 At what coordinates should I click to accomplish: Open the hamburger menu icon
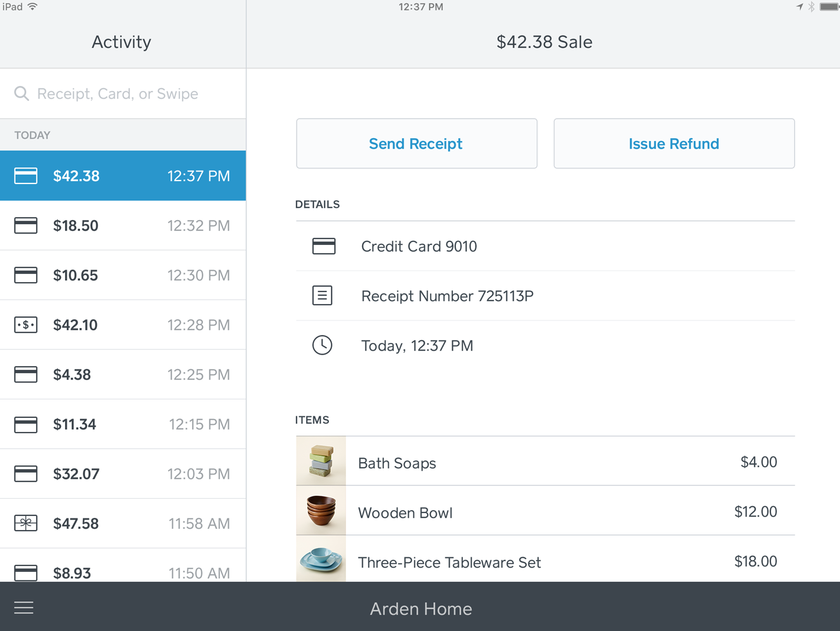tap(24, 608)
